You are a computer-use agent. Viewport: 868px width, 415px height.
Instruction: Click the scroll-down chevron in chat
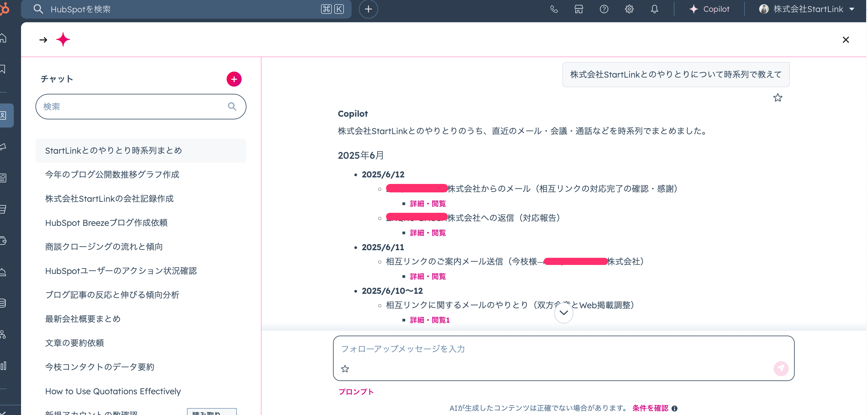(x=564, y=313)
